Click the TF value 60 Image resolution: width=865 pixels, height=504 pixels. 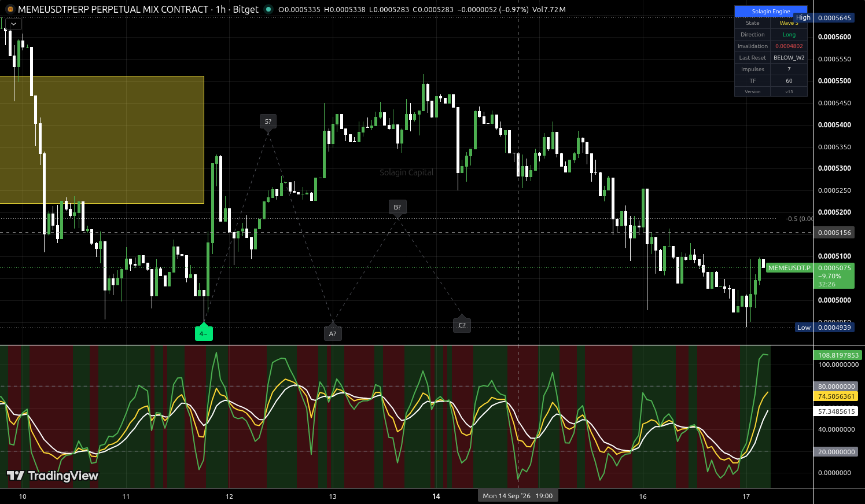tap(789, 81)
